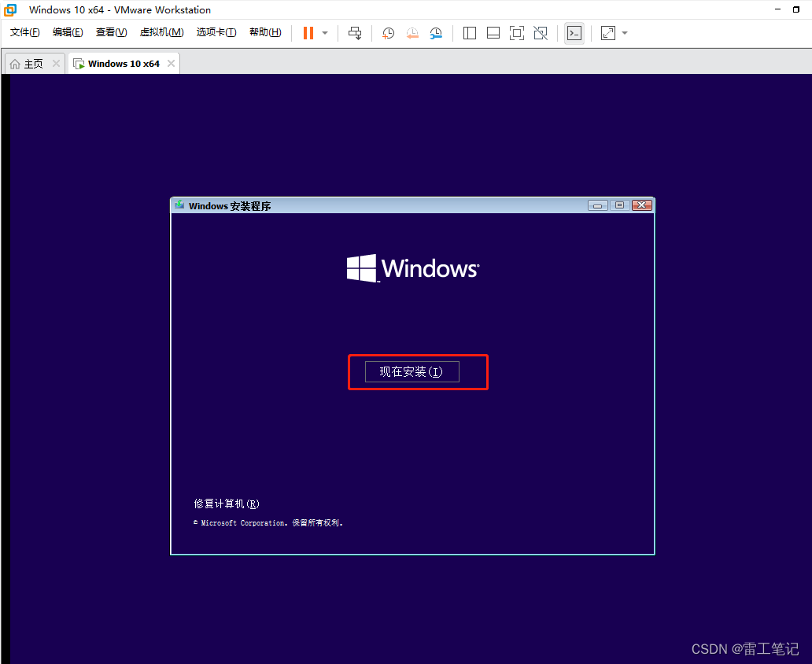812x664 pixels.
Task: Switch to Unity mode
Action: [x=541, y=33]
